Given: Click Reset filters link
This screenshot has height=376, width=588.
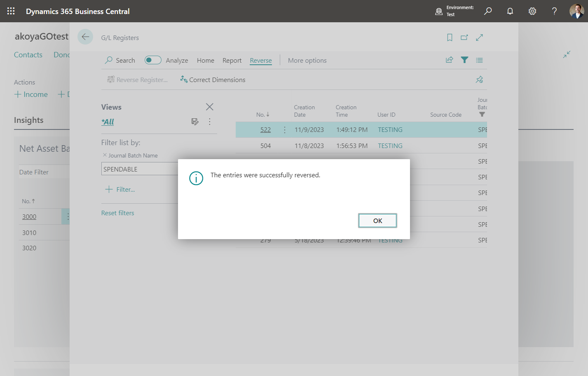Looking at the screenshot, I should click(118, 213).
